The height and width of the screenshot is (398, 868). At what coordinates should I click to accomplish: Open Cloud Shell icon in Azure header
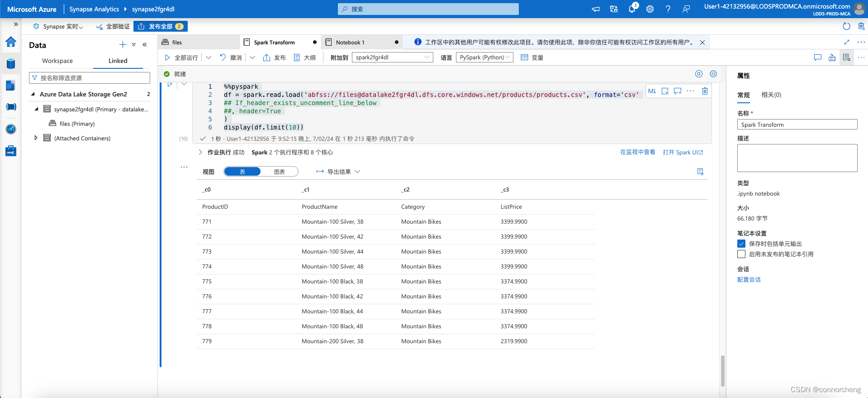coord(596,9)
